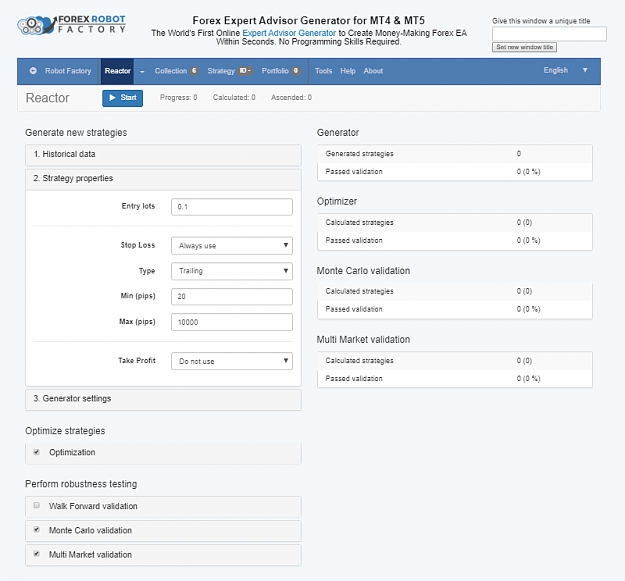This screenshot has height=581, width=625.
Task: Click the Forex Robot Factory logo
Action: (x=72, y=25)
